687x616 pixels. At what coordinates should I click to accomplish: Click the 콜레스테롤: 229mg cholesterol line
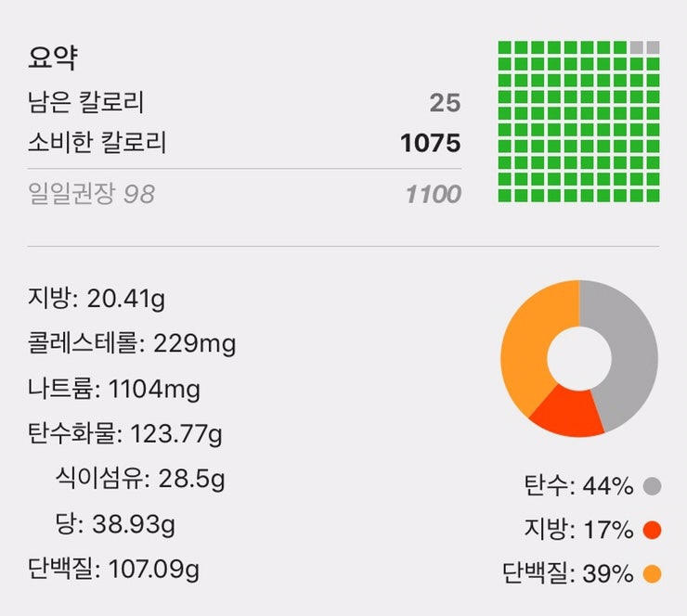point(132,343)
